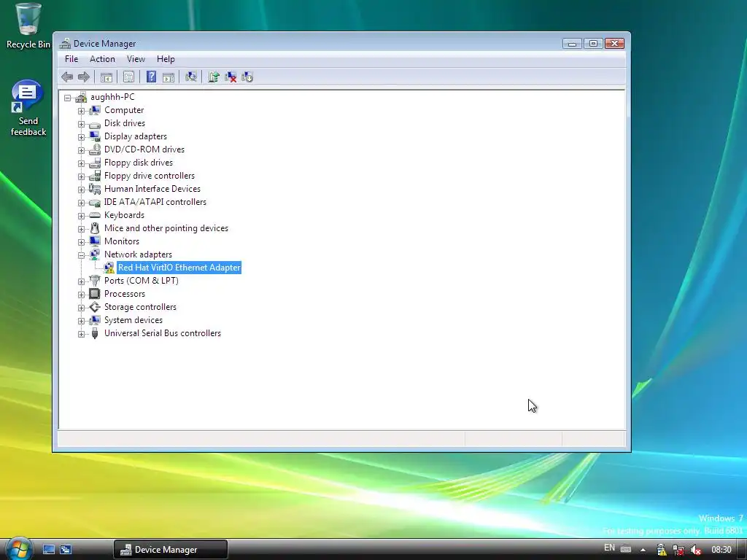
Task: Open the File menu
Action: pos(71,59)
